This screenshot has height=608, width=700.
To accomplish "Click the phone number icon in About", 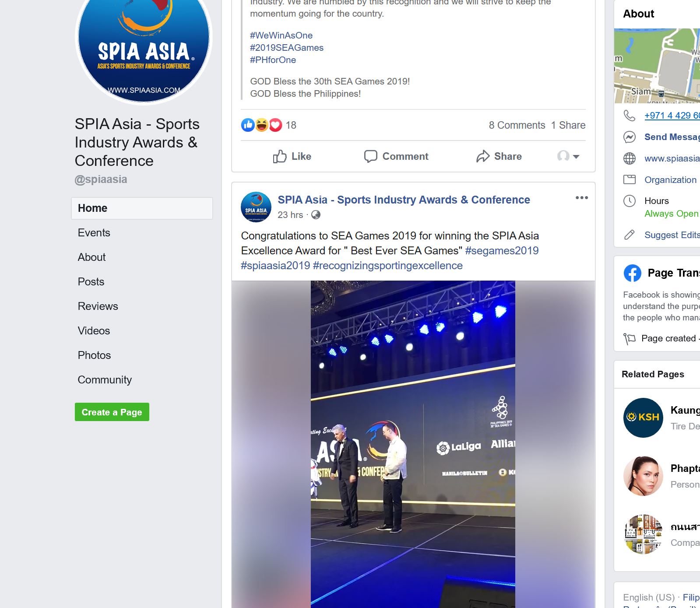I will tap(630, 116).
